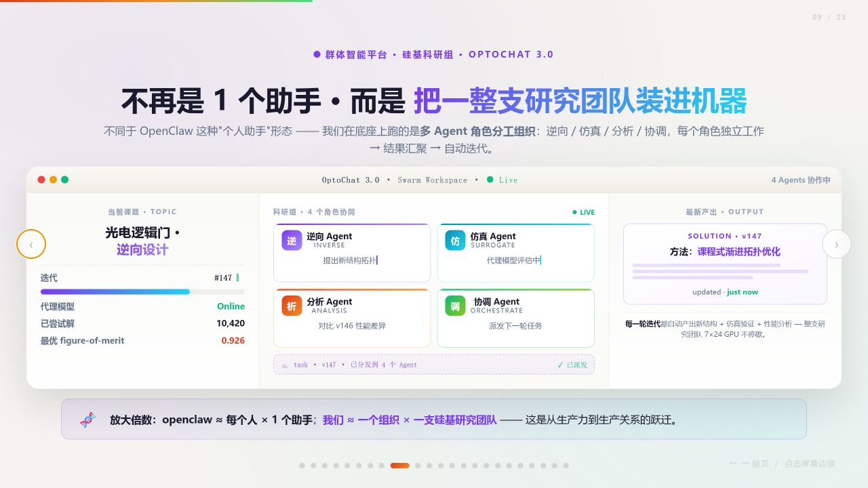This screenshot has width=868, height=488.
Task: Click the green Online status
Action: (231, 306)
